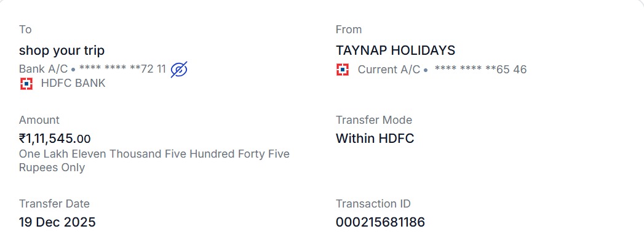The image size is (644, 250).
Task: Click the date 19 Dec 2025
Action: click(57, 222)
